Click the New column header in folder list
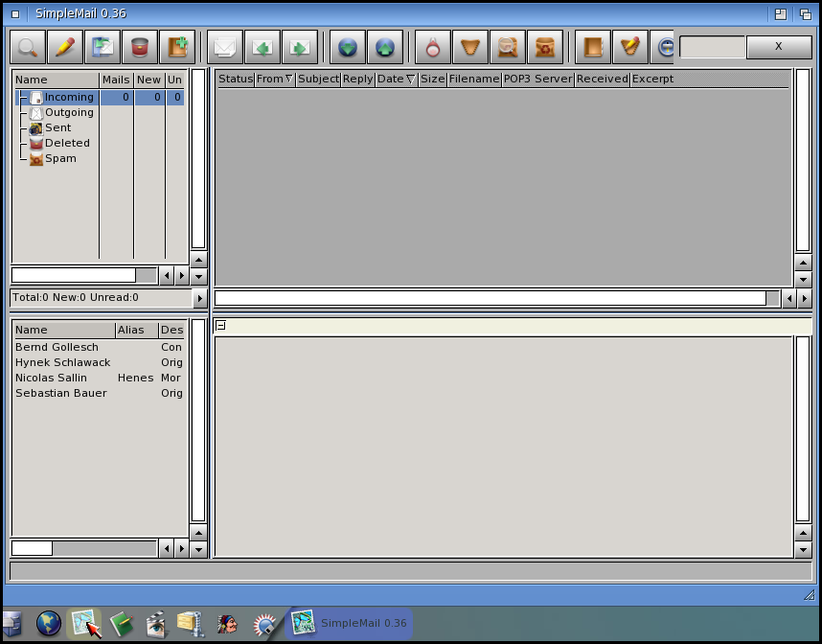This screenshot has width=822, height=644. click(148, 80)
